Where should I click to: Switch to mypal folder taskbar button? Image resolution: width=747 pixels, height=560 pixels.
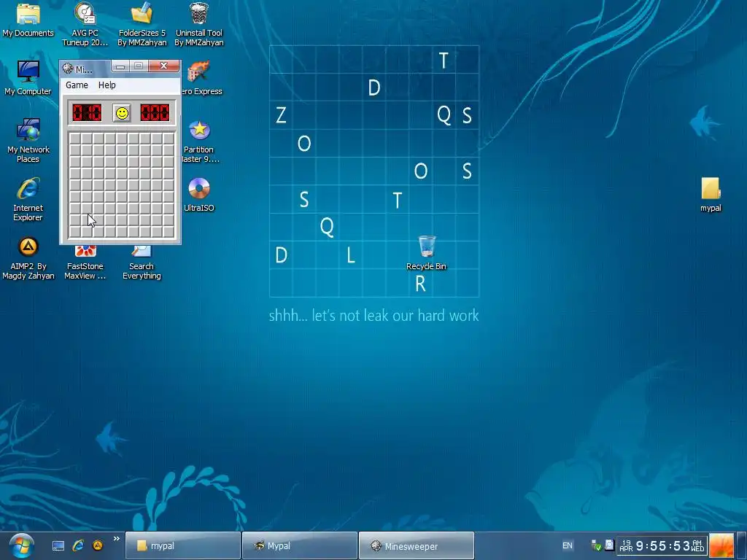coord(183,545)
